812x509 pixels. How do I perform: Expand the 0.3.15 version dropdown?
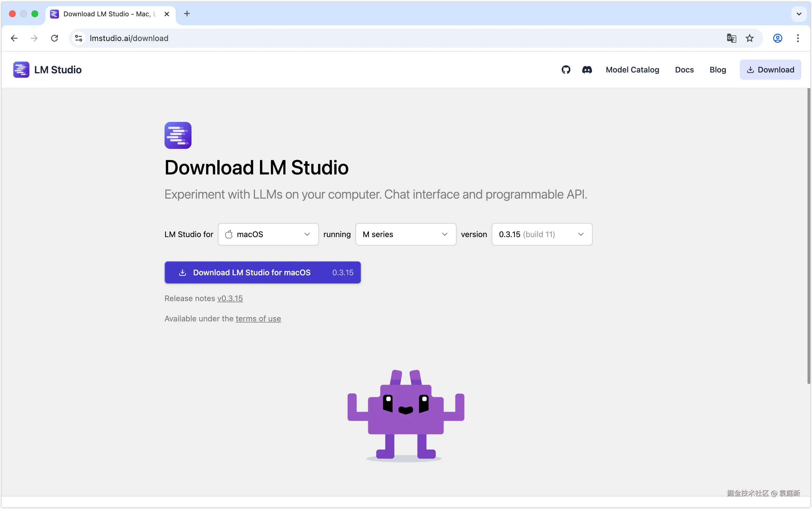[542, 234]
